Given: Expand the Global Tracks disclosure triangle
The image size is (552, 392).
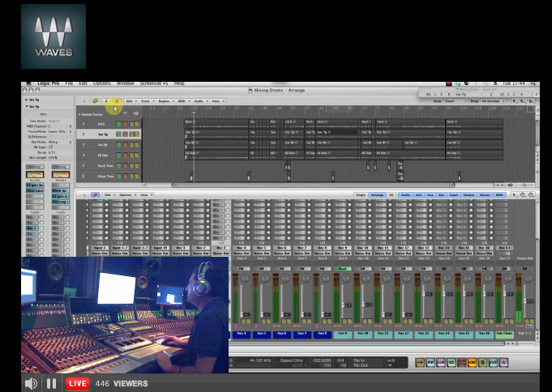Looking at the screenshot, I should point(79,114).
